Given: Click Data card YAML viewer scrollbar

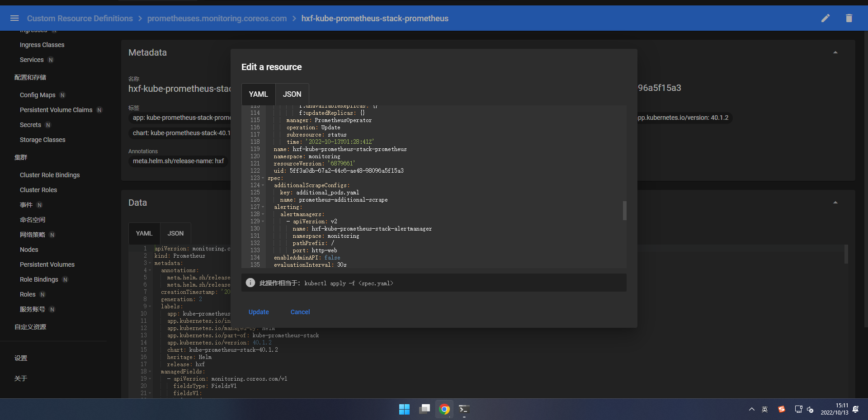Looking at the screenshot, I should (846, 254).
